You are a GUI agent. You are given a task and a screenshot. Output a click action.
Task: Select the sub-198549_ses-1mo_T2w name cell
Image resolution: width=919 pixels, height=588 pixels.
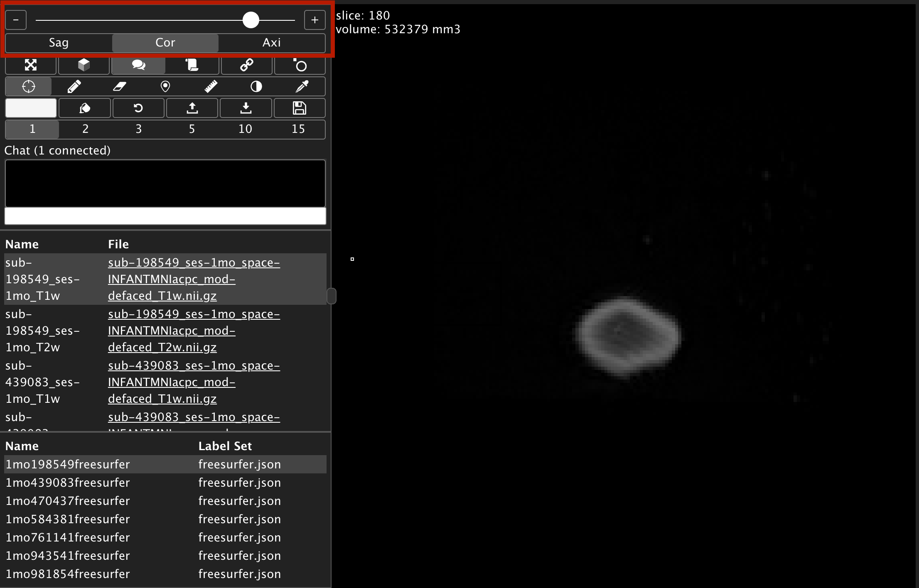tap(42, 331)
